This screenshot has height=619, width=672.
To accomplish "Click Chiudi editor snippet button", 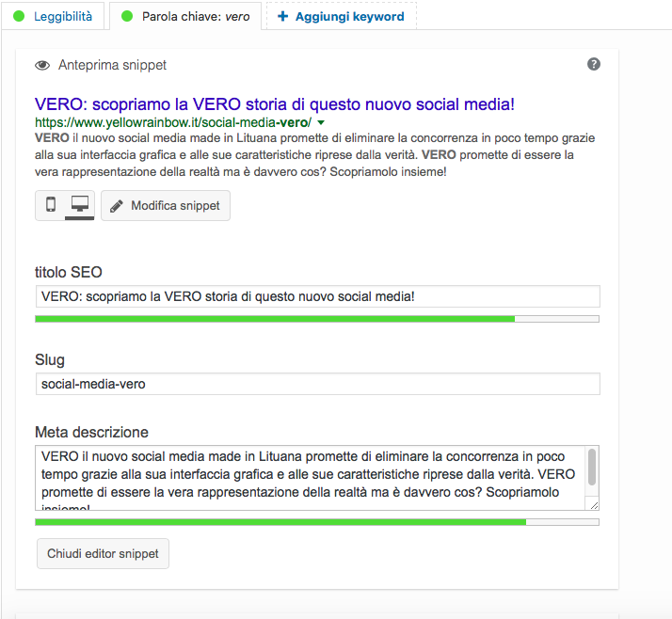I will 103,553.
